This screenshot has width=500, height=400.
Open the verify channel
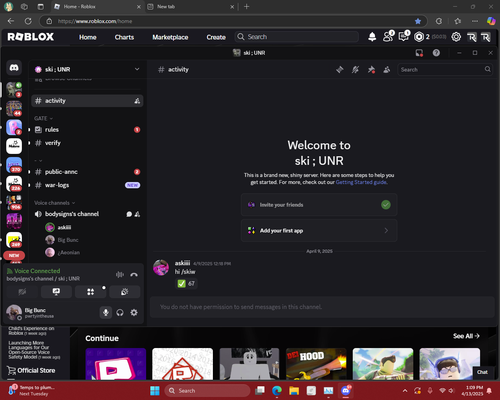[x=87, y=143]
